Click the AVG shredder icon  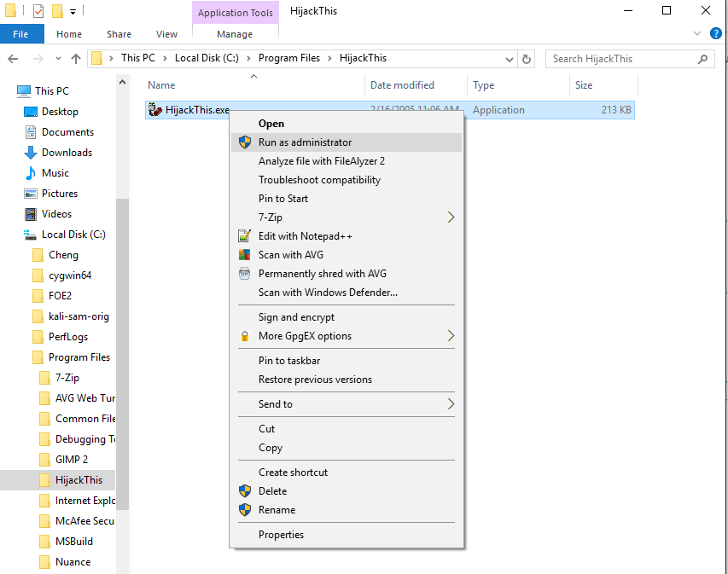244,274
